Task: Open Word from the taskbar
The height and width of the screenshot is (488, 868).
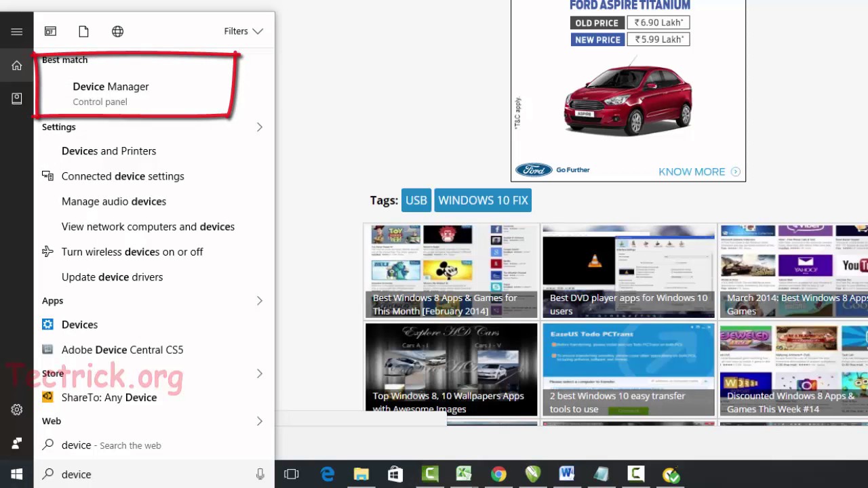Action: [x=567, y=474]
